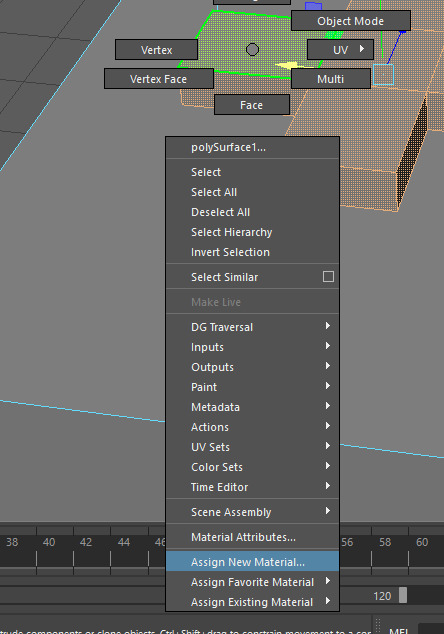Expand Assign Favorite Material submenu
The height and width of the screenshot is (634, 444).
(x=252, y=582)
